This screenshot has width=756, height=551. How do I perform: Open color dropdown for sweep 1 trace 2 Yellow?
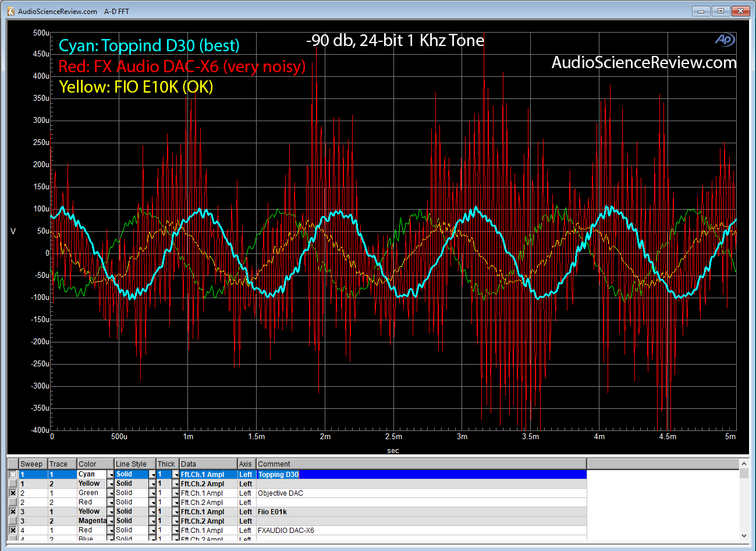click(111, 484)
